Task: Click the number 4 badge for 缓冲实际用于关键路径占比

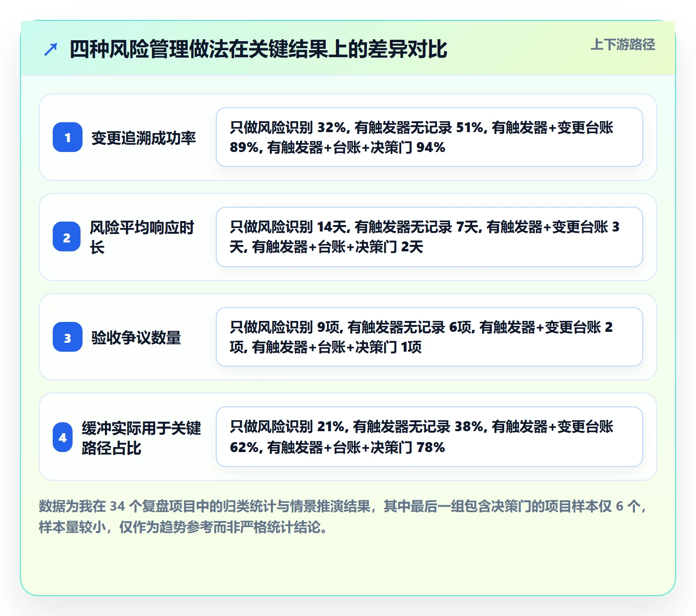Action: (63, 437)
